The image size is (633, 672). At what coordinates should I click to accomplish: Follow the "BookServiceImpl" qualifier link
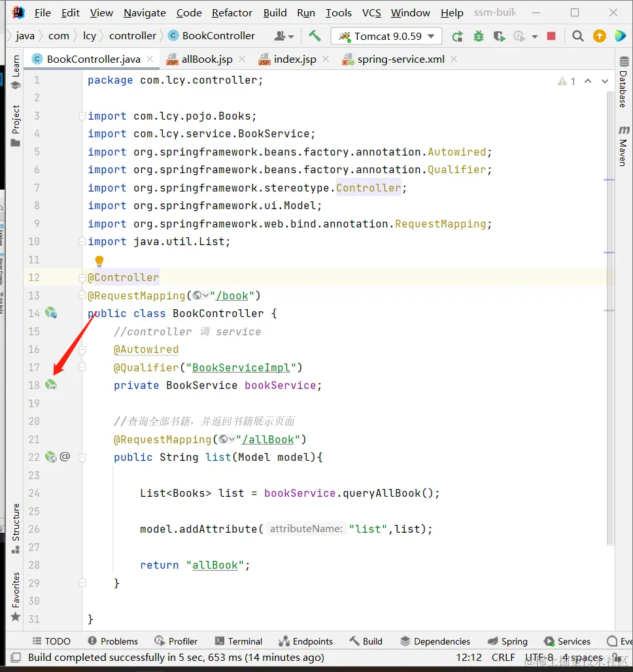point(241,367)
